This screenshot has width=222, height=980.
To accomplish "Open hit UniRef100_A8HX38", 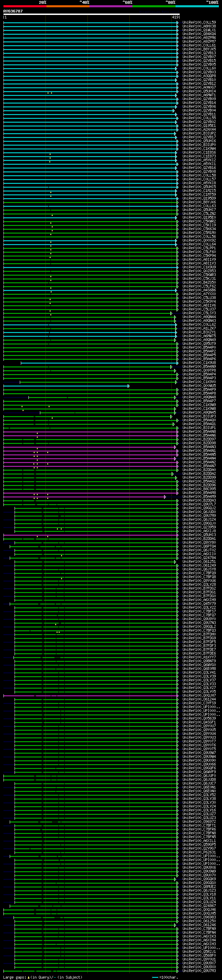I will click(x=199, y=26).
